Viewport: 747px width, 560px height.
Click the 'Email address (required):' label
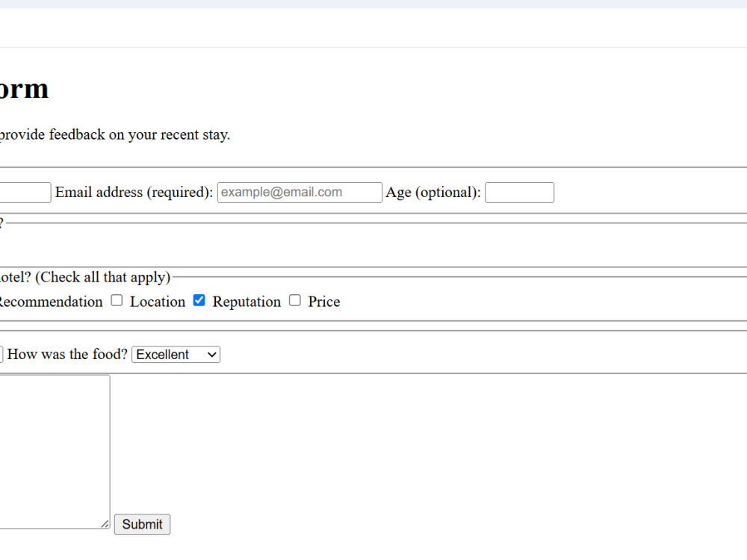point(134,193)
